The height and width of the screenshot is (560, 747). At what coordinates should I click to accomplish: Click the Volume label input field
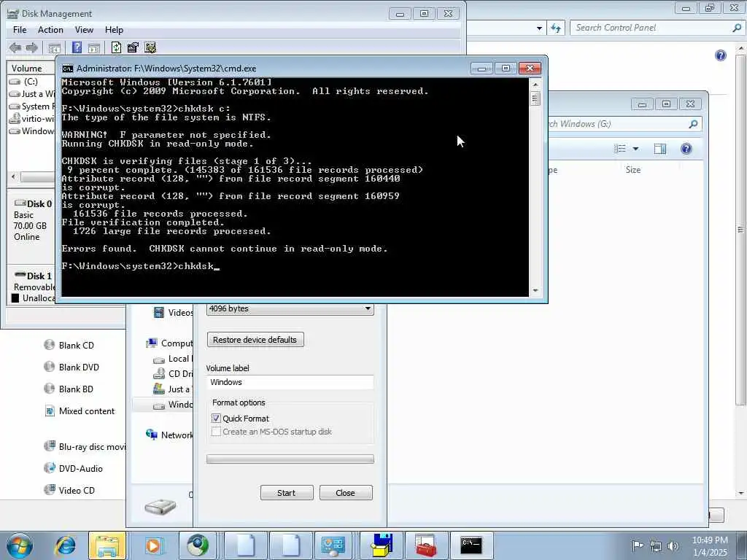click(x=290, y=382)
